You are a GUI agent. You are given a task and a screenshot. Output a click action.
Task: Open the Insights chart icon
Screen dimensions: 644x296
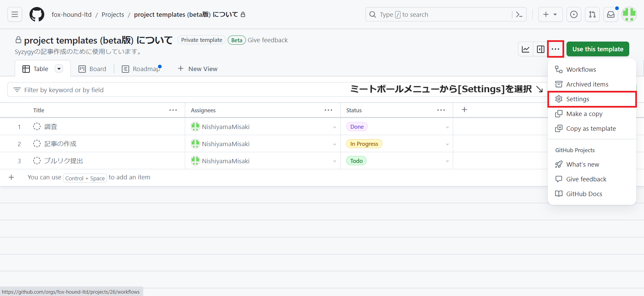pos(526,49)
